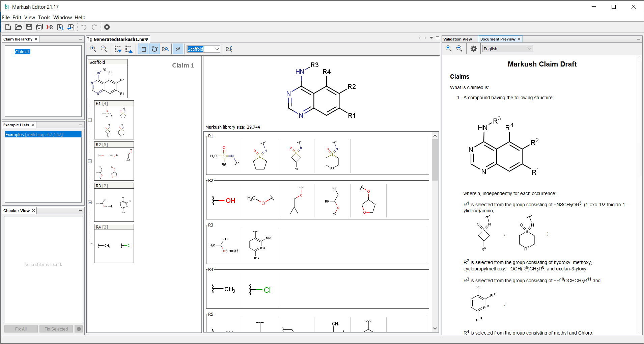Click the Save All icon in toolbar

(x=39, y=27)
